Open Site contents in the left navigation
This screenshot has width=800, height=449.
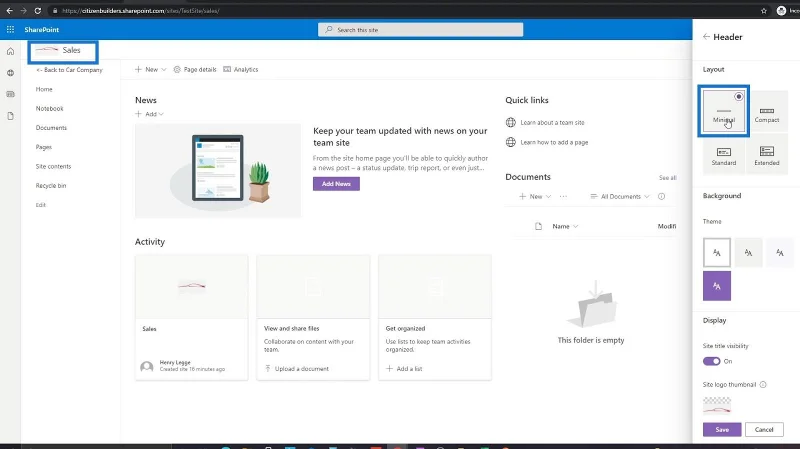coord(53,166)
